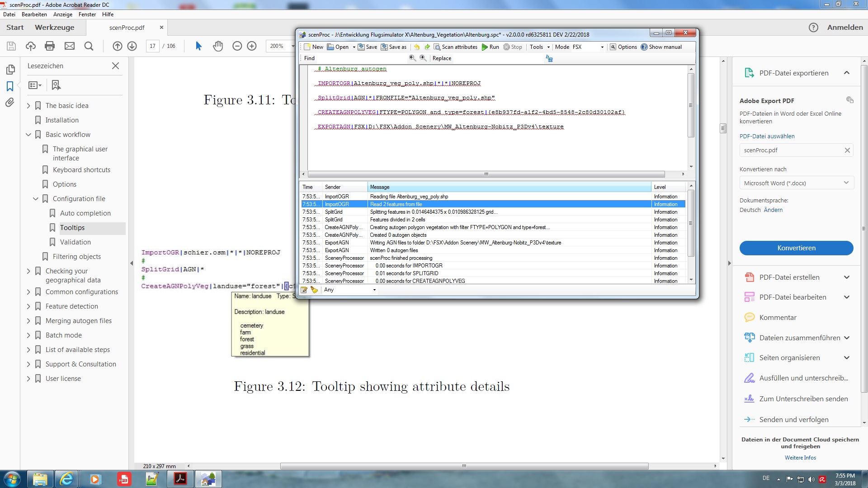Viewport: 868px width, 488px height.
Task: Expand PDF-Datei erstellen section
Action: click(847, 277)
